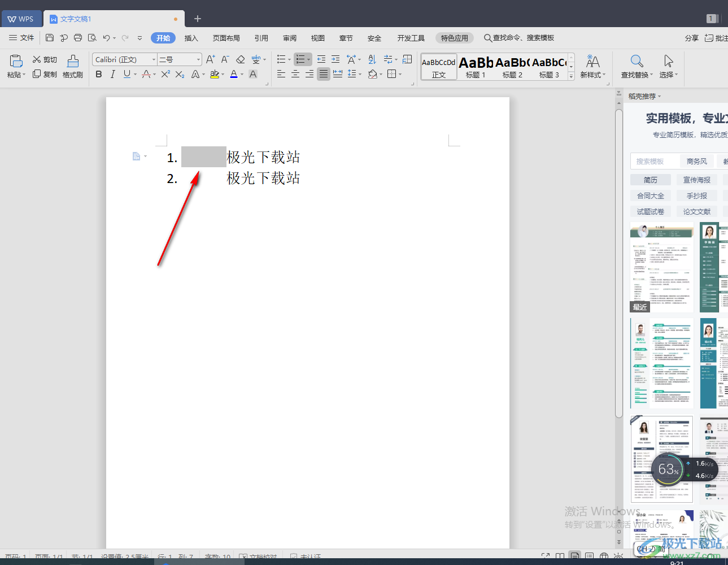The width and height of the screenshot is (728, 565).
Task: Toggle the numbered list button
Action: [300, 59]
